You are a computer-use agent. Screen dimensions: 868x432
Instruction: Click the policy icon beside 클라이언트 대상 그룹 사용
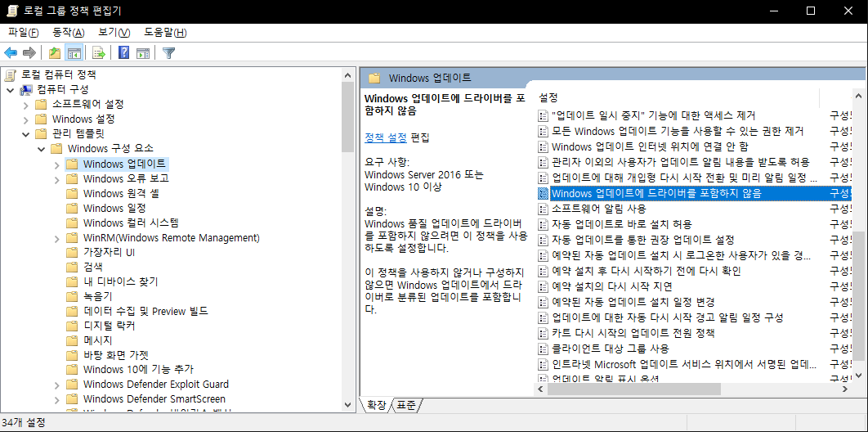pyautogui.click(x=543, y=349)
